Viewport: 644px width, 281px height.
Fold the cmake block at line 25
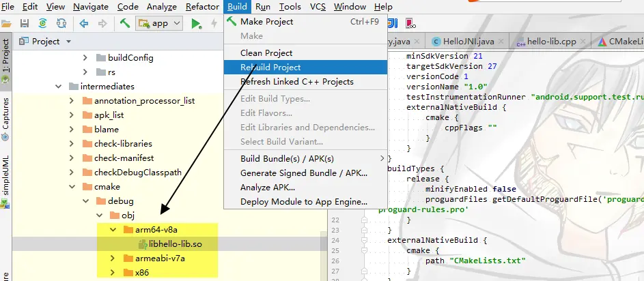(x=364, y=250)
